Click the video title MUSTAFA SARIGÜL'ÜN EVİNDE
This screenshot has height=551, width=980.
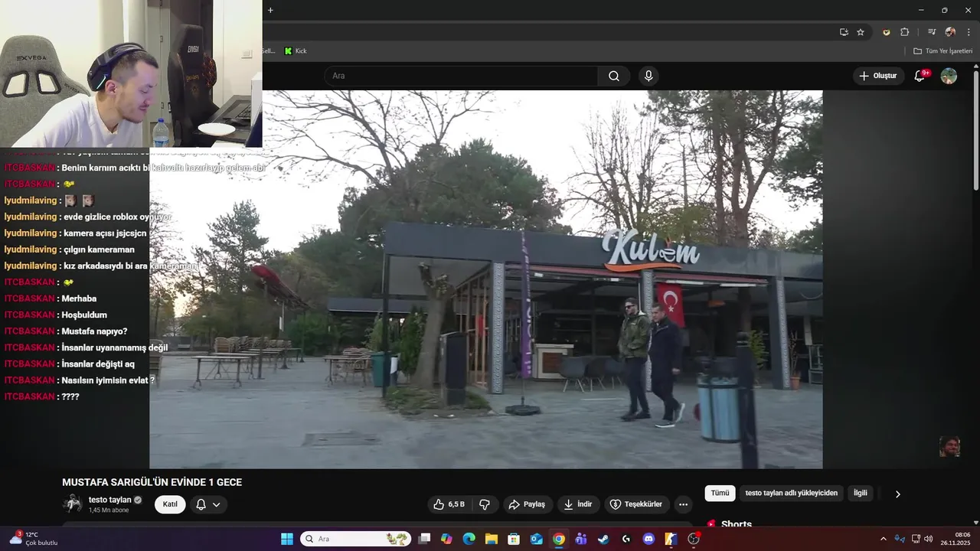(152, 482)
